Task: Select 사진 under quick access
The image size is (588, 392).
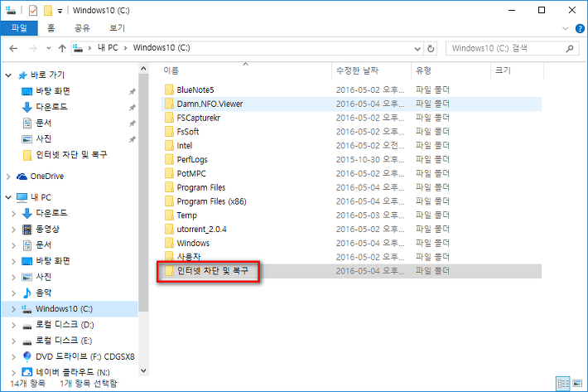Action: pos(44,138)
